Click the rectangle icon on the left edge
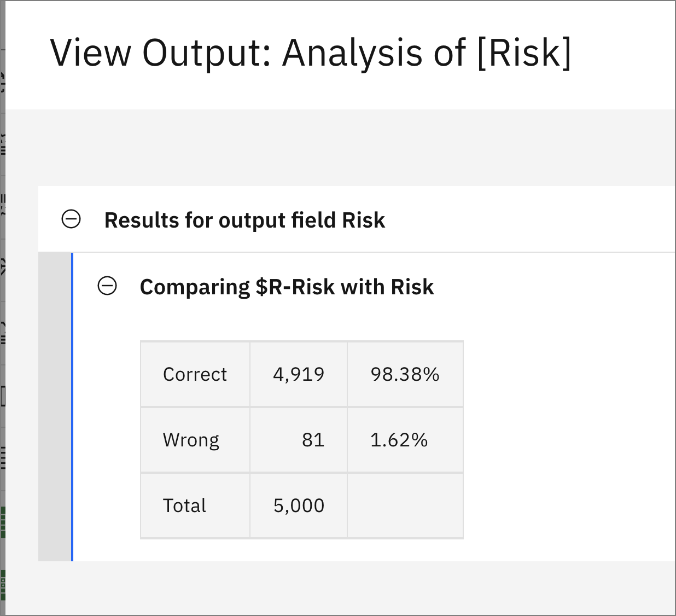 2,396
